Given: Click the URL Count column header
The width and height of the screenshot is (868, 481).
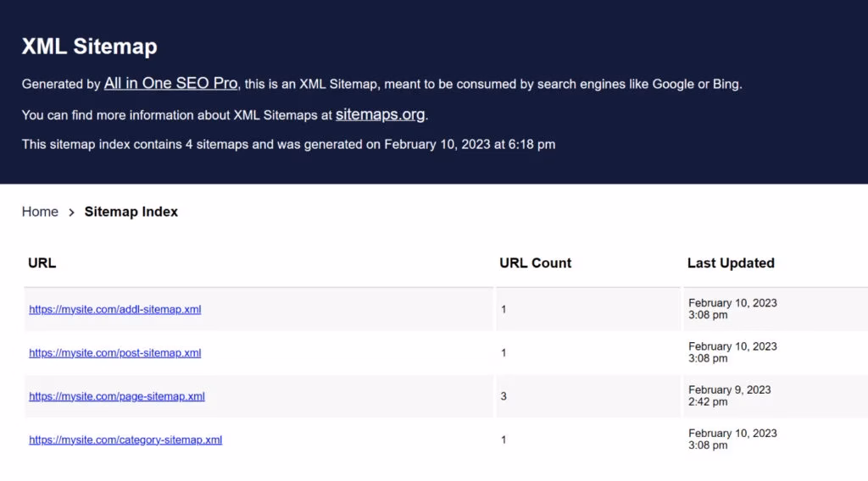Looking at the screenshot, I should [x=535, y=263].
